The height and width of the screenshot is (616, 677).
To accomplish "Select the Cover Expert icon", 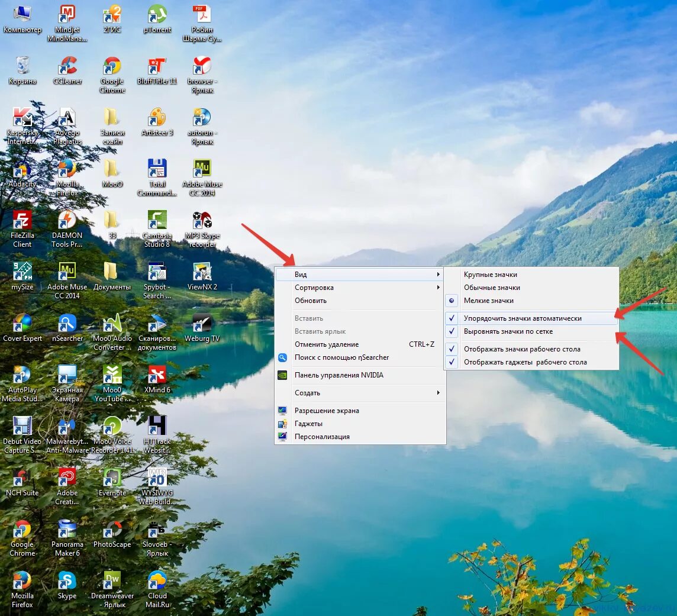I will pyautogui.click(x=22, y=328).
